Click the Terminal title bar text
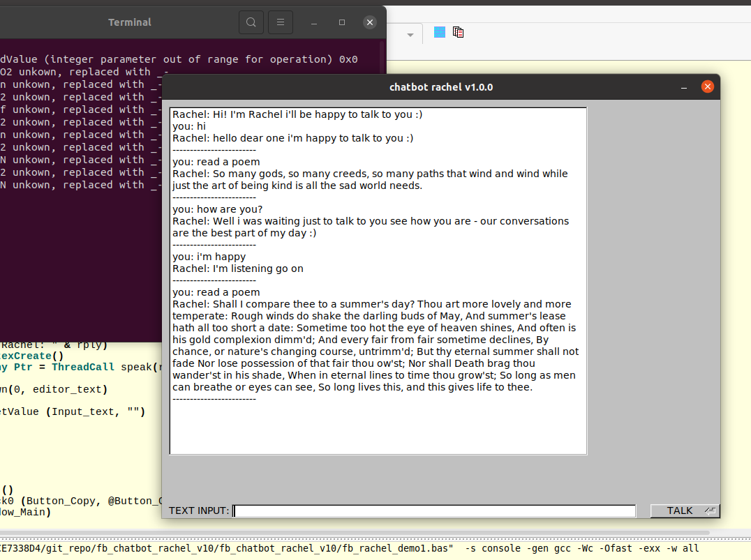 point(129,22)
